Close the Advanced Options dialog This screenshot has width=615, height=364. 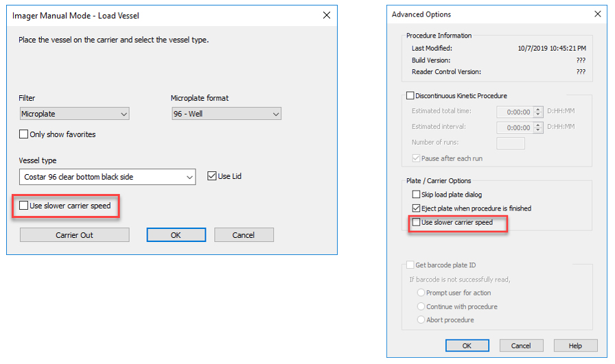596,14
